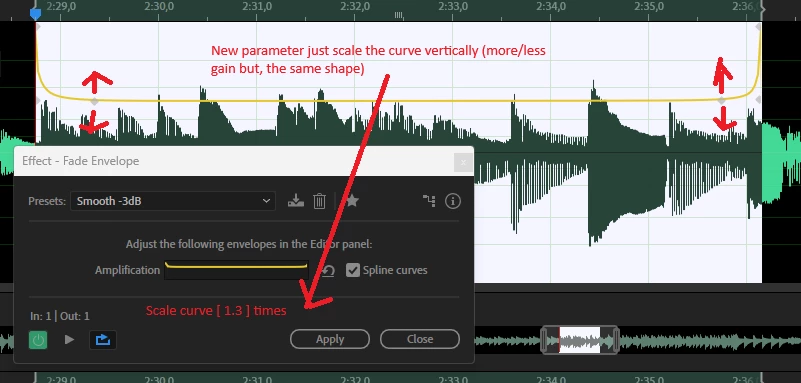Screen dimensions: 801x383
Task: Delete preset trash icon
Action: click(319, 201)
